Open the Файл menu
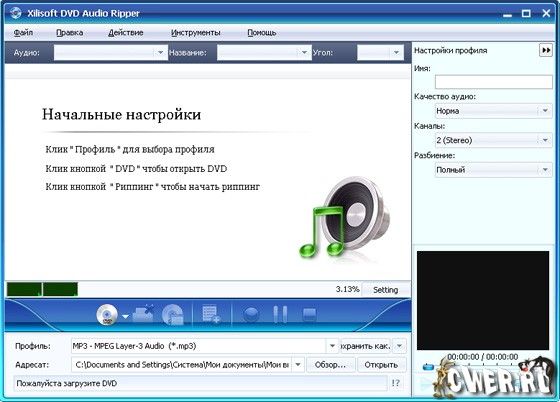 (x=23, y=32)
